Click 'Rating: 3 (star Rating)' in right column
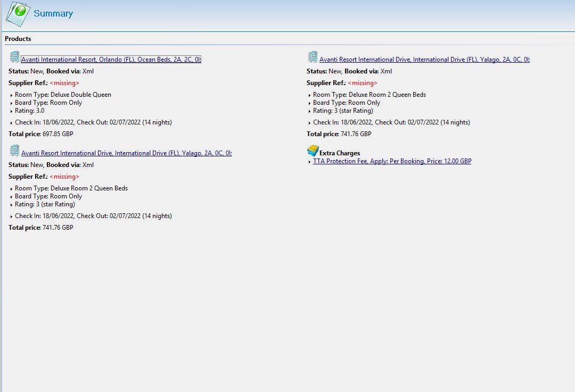Image resolution: width=575 pixels, height=392 pixels. [x=343, y=111]
